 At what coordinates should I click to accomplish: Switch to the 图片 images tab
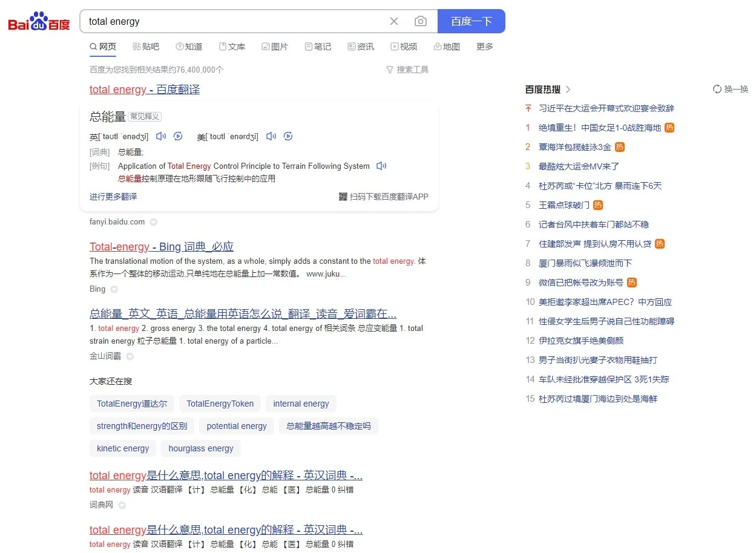click(x=275, y=47)
